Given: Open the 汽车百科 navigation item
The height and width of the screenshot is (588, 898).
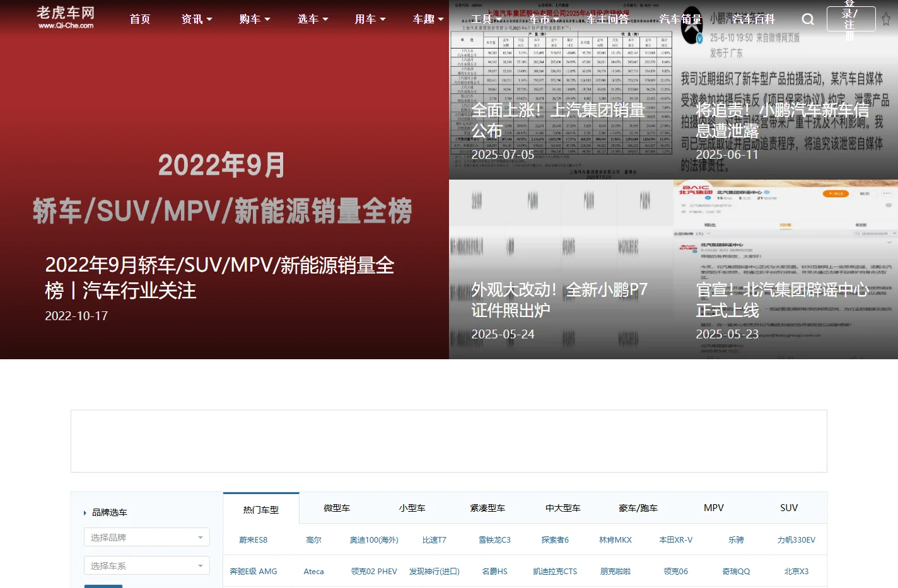Looking at the screenshot, I should click(754, 20).
